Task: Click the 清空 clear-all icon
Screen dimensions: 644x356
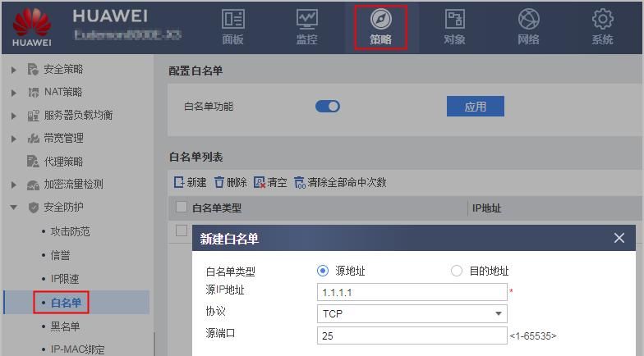Action: pos(260,182)
